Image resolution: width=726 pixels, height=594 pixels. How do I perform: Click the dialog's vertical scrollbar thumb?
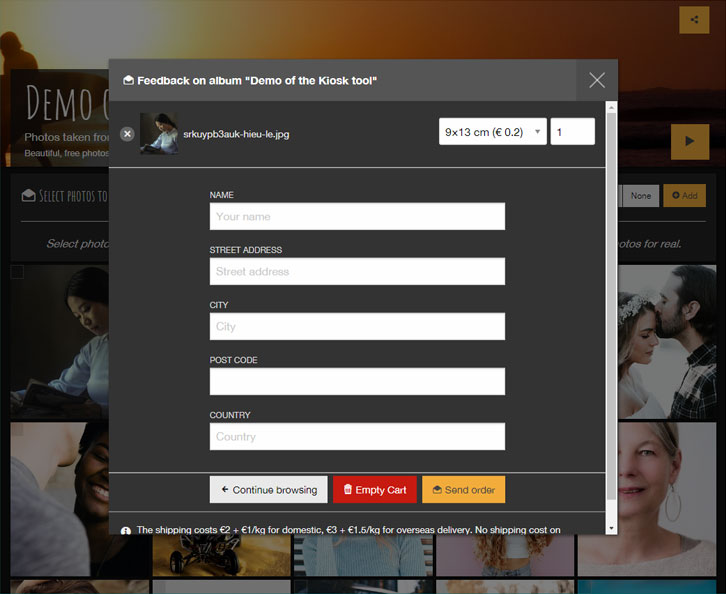point(611,306)
